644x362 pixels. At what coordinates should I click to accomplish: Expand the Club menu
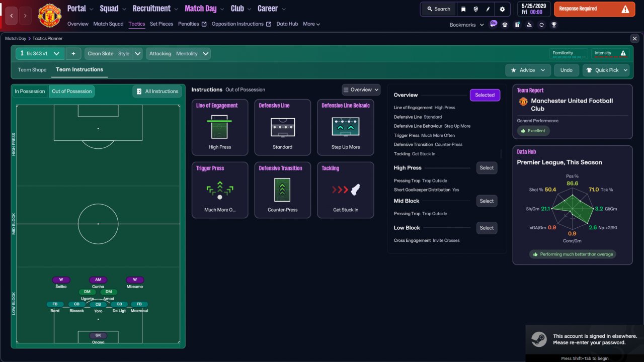[x=242, y=9]
